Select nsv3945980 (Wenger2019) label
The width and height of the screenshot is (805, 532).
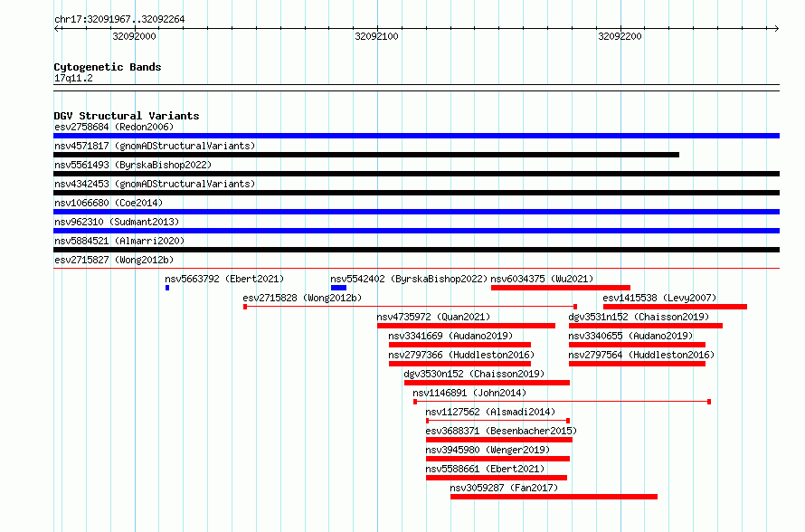coord(488,450)
